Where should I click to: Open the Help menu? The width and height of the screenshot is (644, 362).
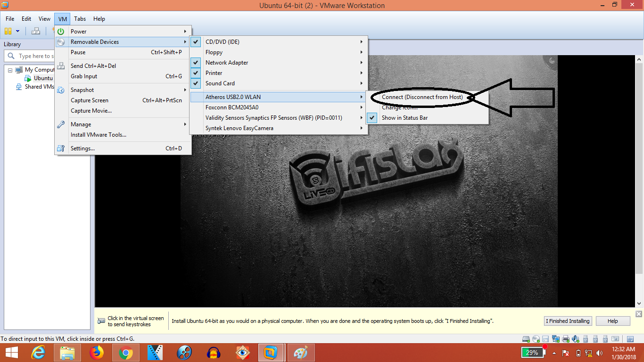pyautogui.click(x=99, y=19)
